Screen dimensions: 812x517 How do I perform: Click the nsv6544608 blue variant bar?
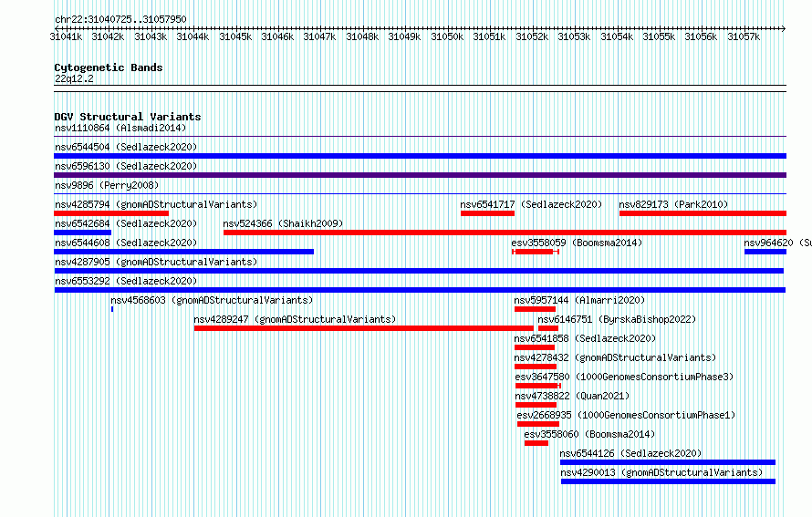point(183,252)
